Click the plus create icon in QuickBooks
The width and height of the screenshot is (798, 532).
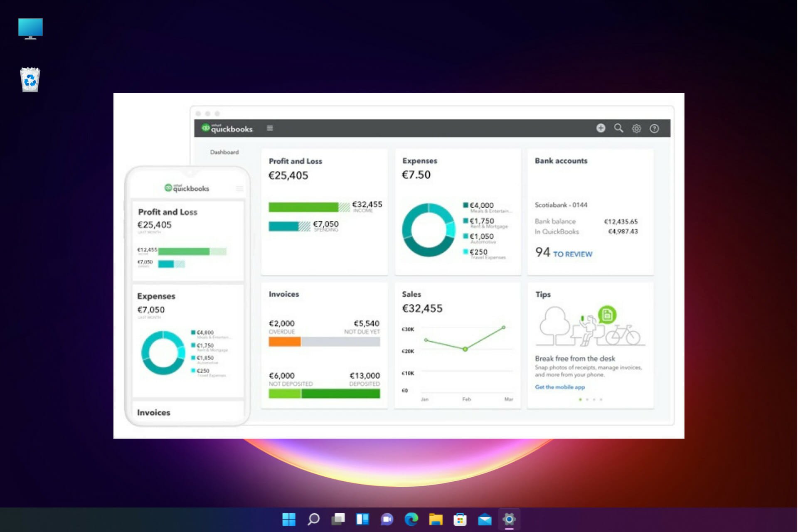(601, 128)
